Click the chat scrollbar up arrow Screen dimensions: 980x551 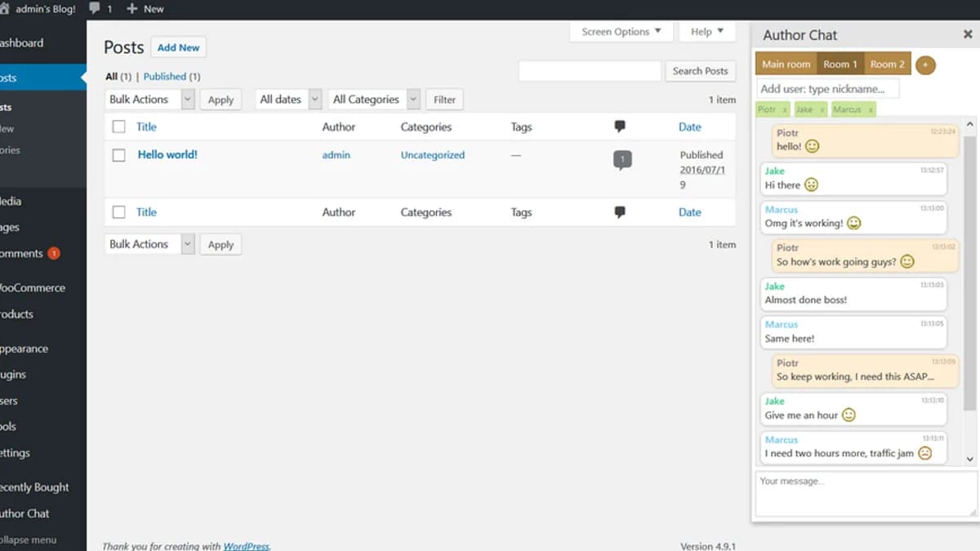970,125
